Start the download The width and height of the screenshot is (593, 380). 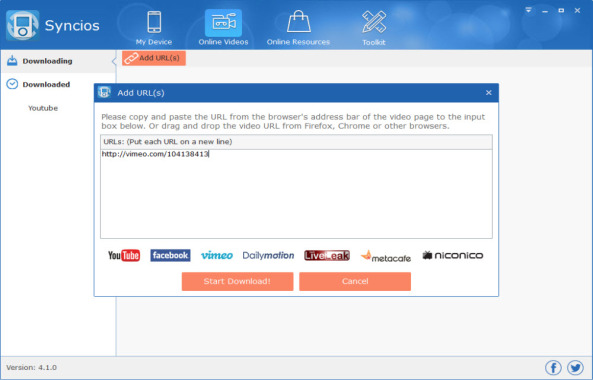(x=238, y=281)
